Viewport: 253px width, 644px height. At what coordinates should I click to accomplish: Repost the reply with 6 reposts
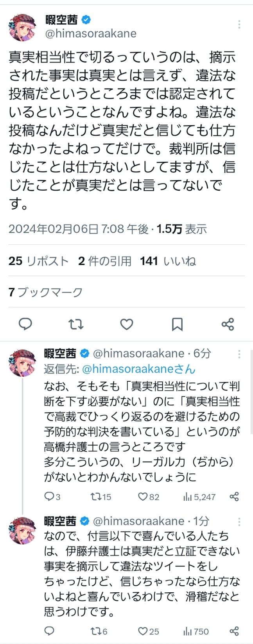coord(95,631)
